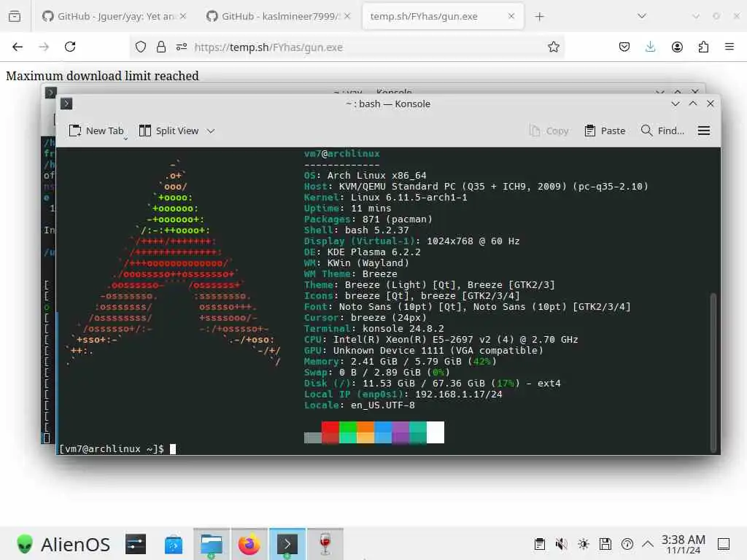Viewport: 747px width, 560px height.
Task: Click the Paste button in Konsole
Action: [x=605, y=131]
